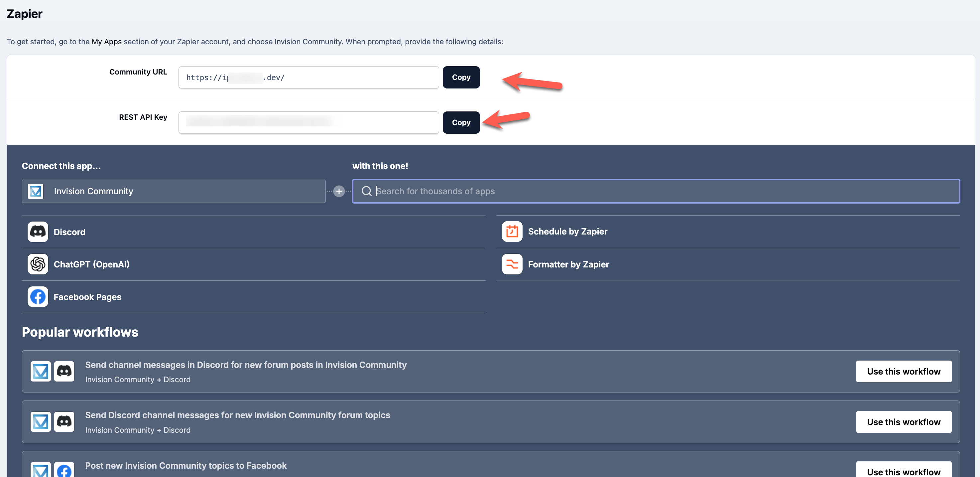Viewport: 980px width, 477px height.
Task: Click the plus connector icon between apps
Action: [339, 191]
